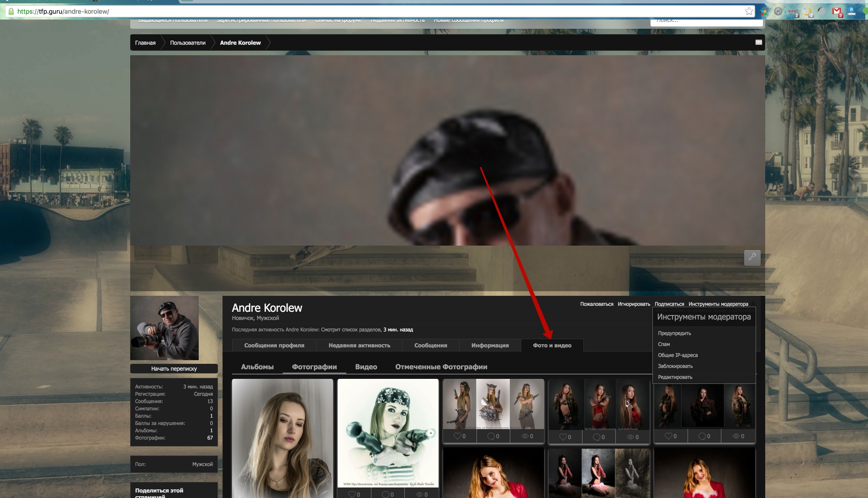Click comment bubble under the camouflage-jacket collage
Viewport: 868px width, 498px height.
tap(702, 436)
